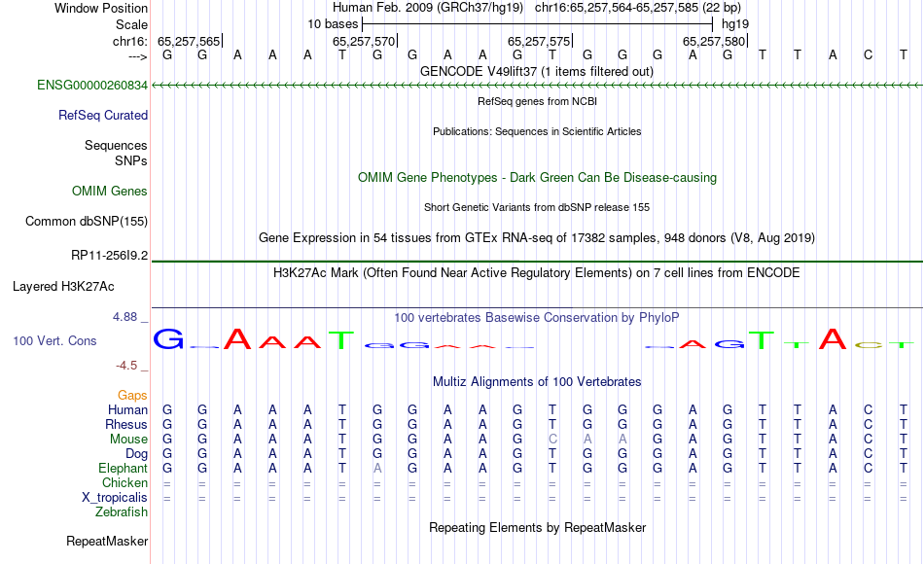This screenshot has height=564, width=924.
Task: Click the Gene Expression GTEx track title
Action: [537, 237]
